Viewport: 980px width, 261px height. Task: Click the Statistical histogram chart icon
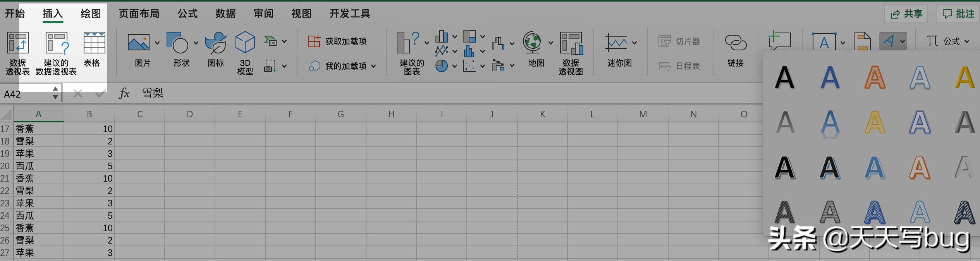[469, 51]
